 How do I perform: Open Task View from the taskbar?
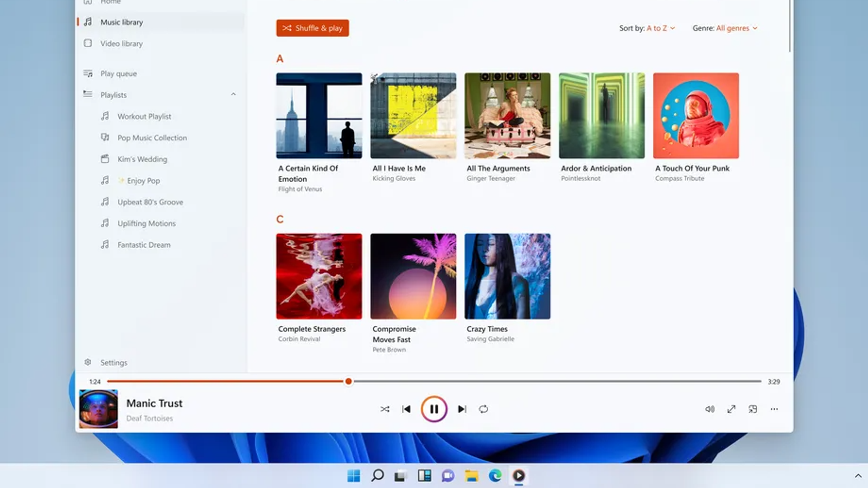click(400, 476)
